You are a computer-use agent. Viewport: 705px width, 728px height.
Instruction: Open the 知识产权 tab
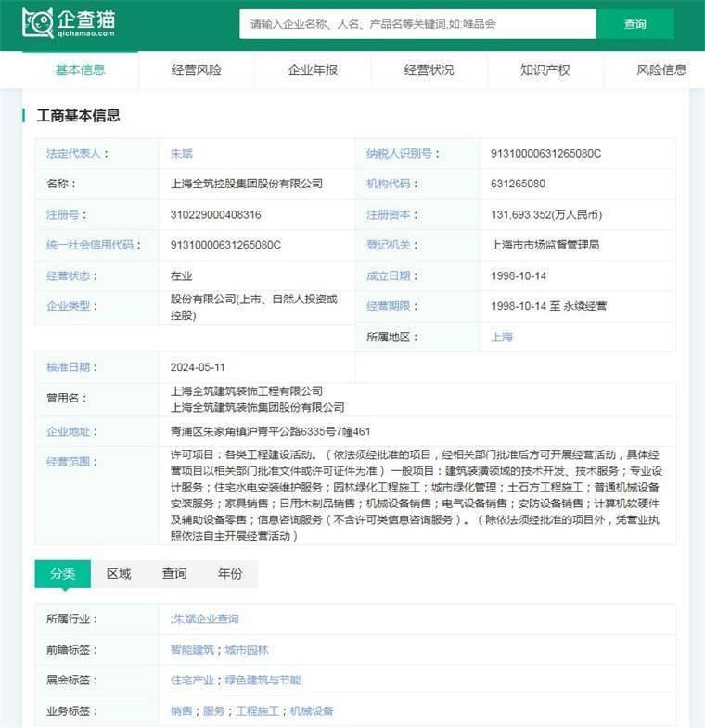point(545,70)
